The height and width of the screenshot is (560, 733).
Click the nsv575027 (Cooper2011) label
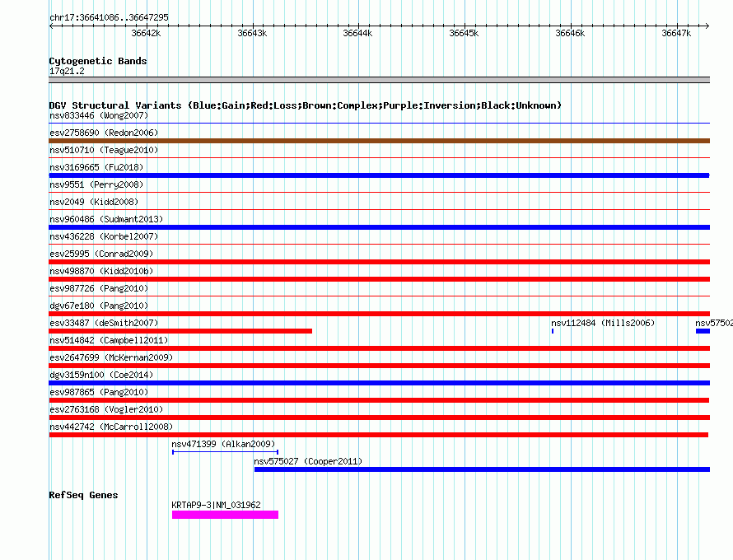(308, 461)
